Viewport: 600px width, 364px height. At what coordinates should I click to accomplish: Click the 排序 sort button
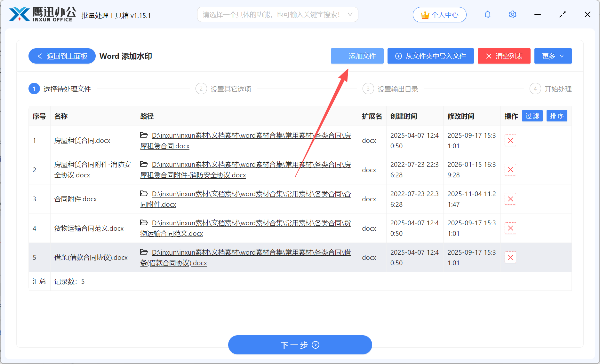(557, 116)
